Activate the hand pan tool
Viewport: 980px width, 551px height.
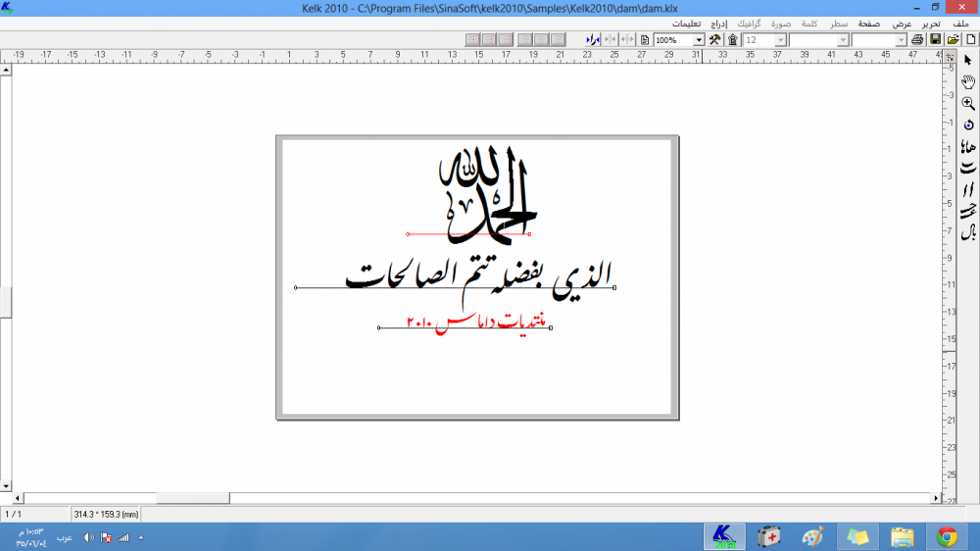[x=968, y=81]
